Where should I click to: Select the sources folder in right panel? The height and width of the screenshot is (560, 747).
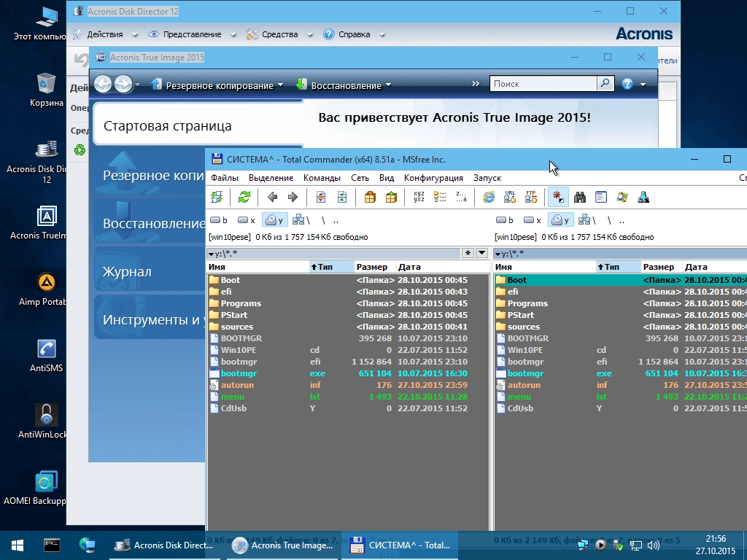click(x=620, y=327)
